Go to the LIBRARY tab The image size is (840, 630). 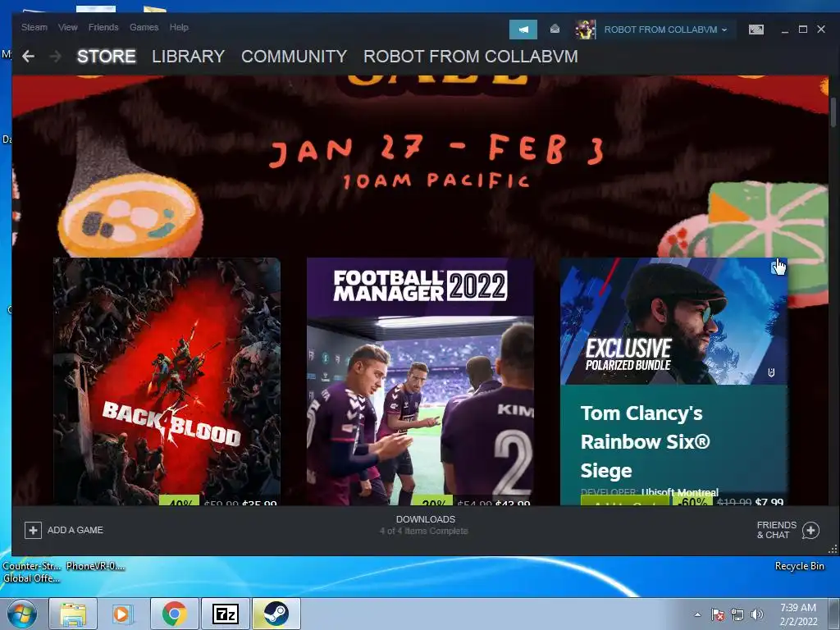188,57
